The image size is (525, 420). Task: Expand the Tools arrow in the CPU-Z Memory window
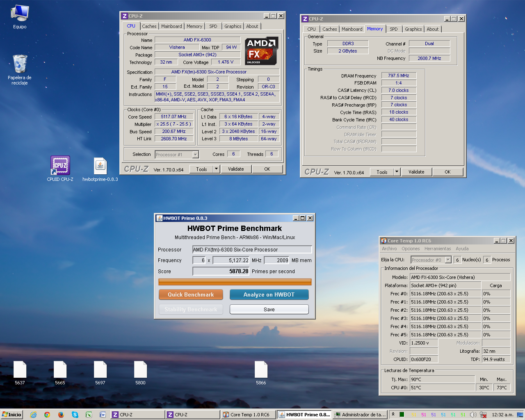pos(397,172)
